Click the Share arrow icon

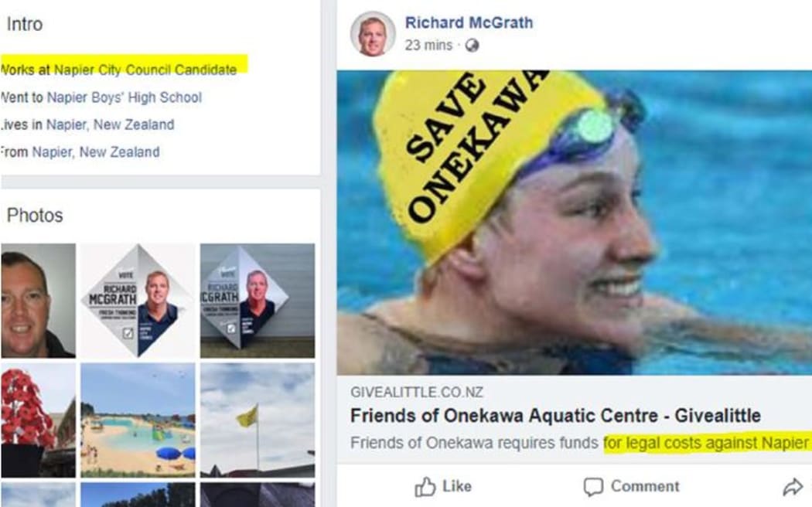click(792, 486)
